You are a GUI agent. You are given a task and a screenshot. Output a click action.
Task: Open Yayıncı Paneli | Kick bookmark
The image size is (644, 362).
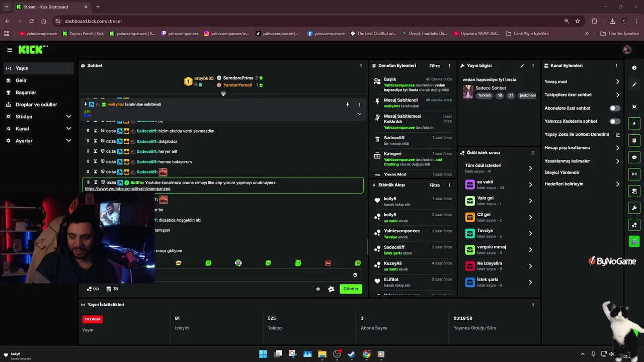pyautogui.click(x=83, y=34)
